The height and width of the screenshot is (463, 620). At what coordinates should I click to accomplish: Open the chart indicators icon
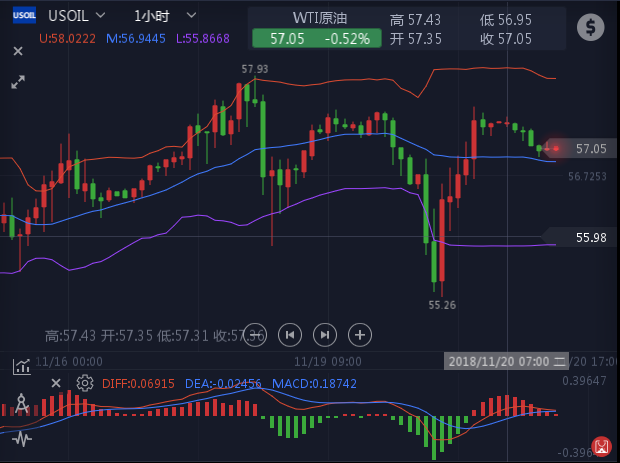point(20,368)
